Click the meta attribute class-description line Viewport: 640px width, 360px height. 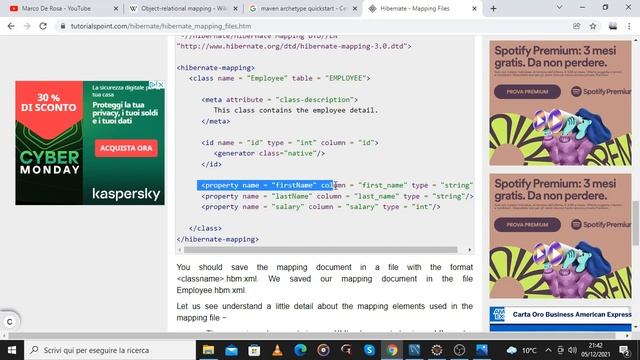coord(280,100)
